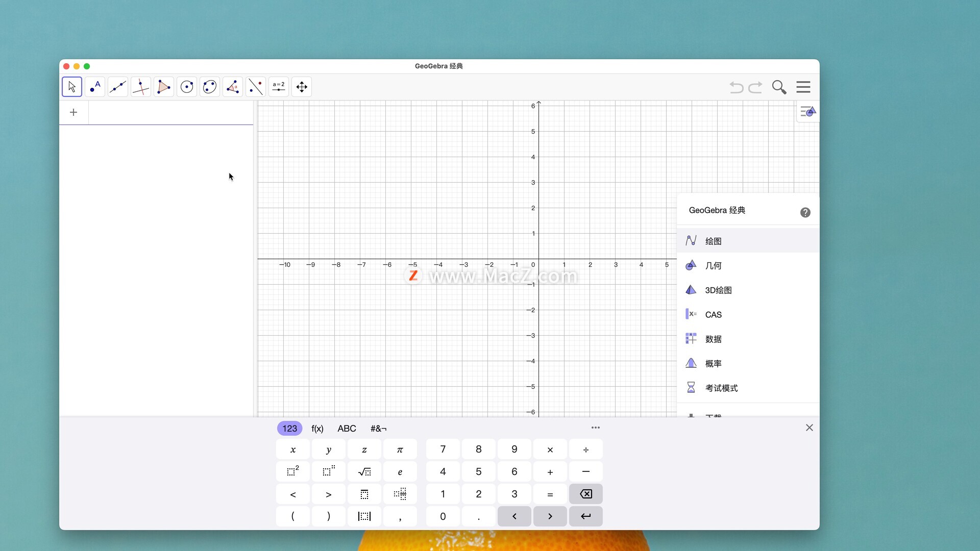980x551 pixels.
Task: Tap the mixed number template key
Action: [x=400, y=494]
